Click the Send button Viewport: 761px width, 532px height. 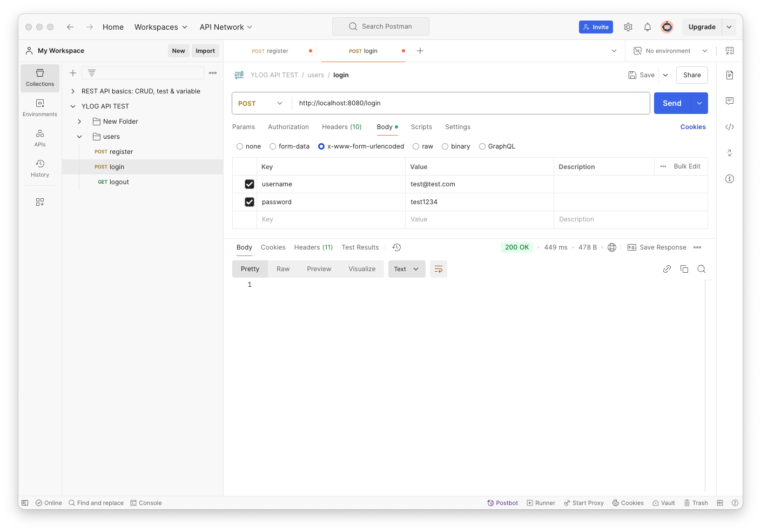(x=672, y=103)
